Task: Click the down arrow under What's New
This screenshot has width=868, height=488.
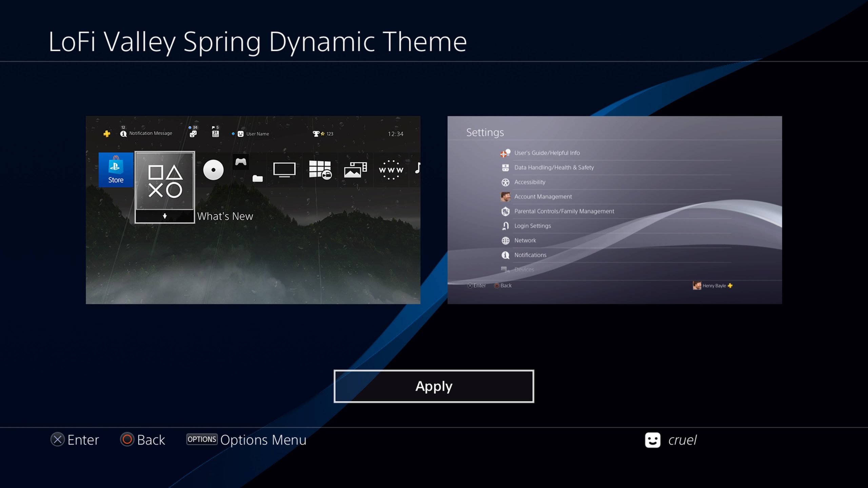Action: click(165, 216)
